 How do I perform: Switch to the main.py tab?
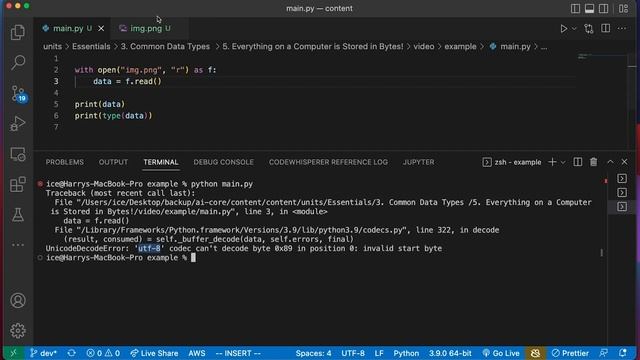68,29
